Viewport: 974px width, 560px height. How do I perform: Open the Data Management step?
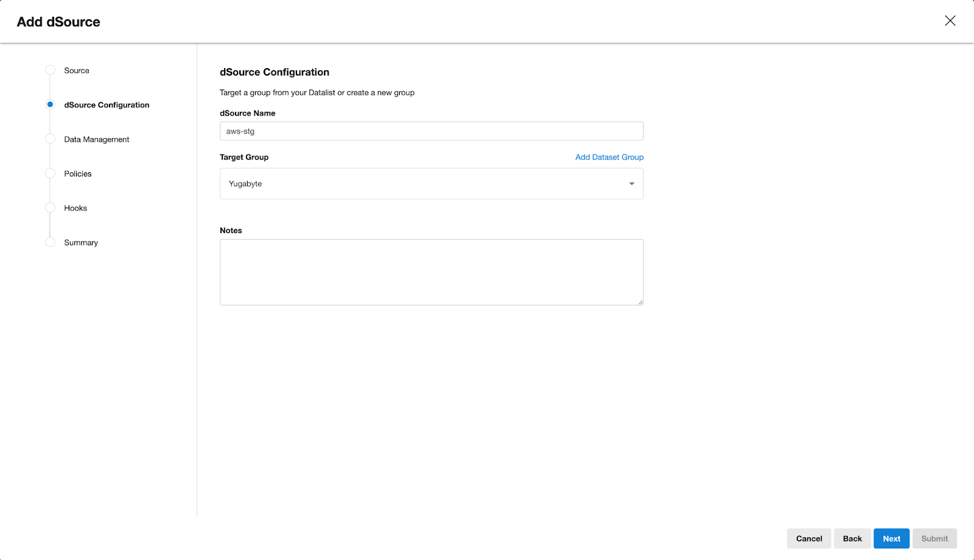(x=97, y=139)
